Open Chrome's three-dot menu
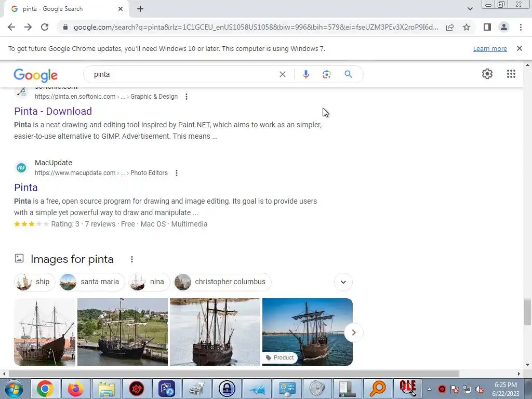The width and height of the screenshot is (532, 399). 521,27
